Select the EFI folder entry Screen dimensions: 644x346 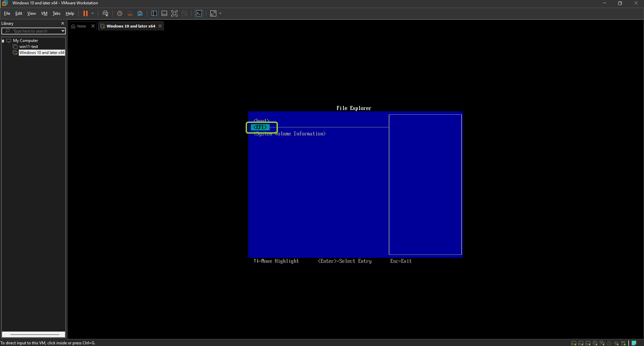pyautogui.click(x=260, y=127)
